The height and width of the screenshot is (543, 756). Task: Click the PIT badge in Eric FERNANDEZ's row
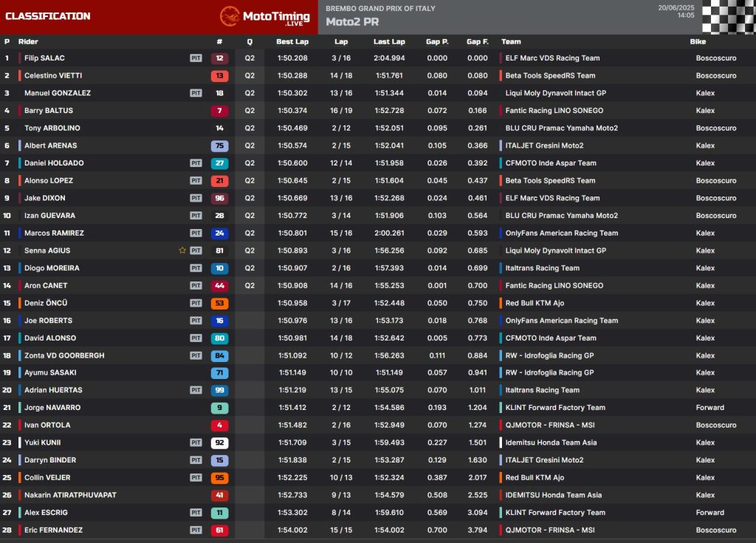pos(196,530)
